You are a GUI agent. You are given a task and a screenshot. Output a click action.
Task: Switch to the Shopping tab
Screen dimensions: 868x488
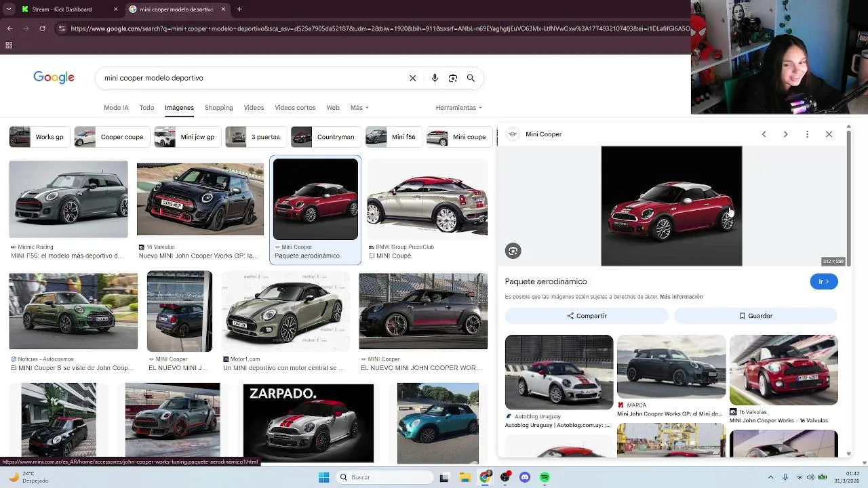click(x=218, y=108)
